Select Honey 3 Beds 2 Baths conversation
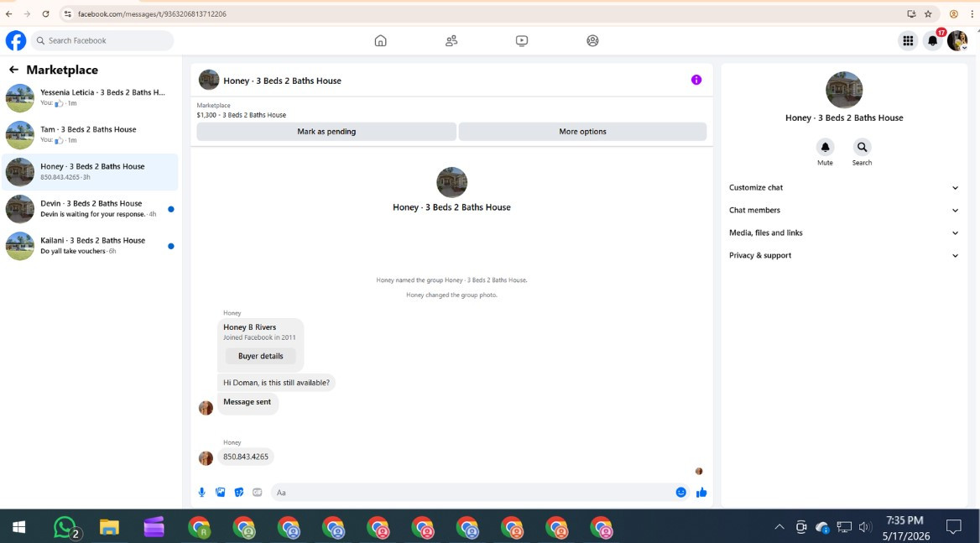The height and width of the screenshot is (543, 980). [91, 172]
